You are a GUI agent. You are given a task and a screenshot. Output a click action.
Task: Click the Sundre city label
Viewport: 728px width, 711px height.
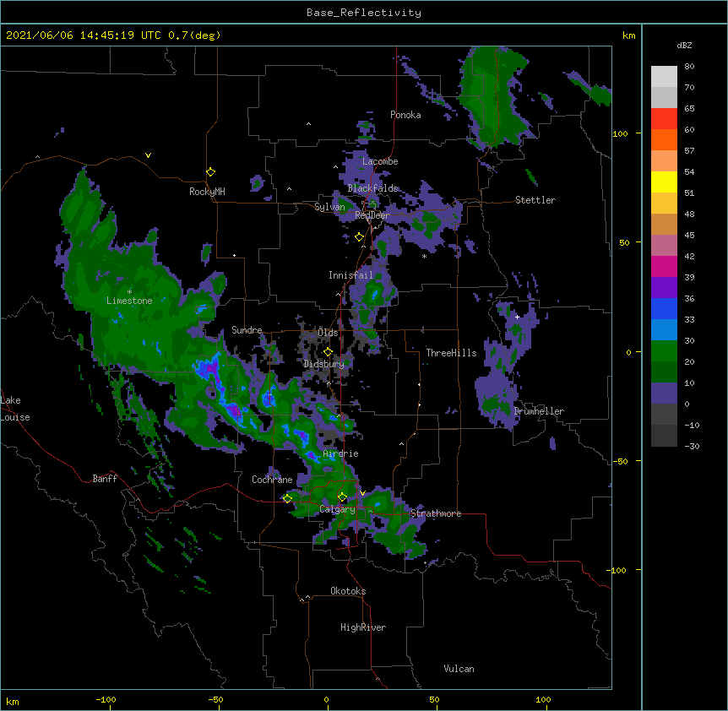click(247, 330)
